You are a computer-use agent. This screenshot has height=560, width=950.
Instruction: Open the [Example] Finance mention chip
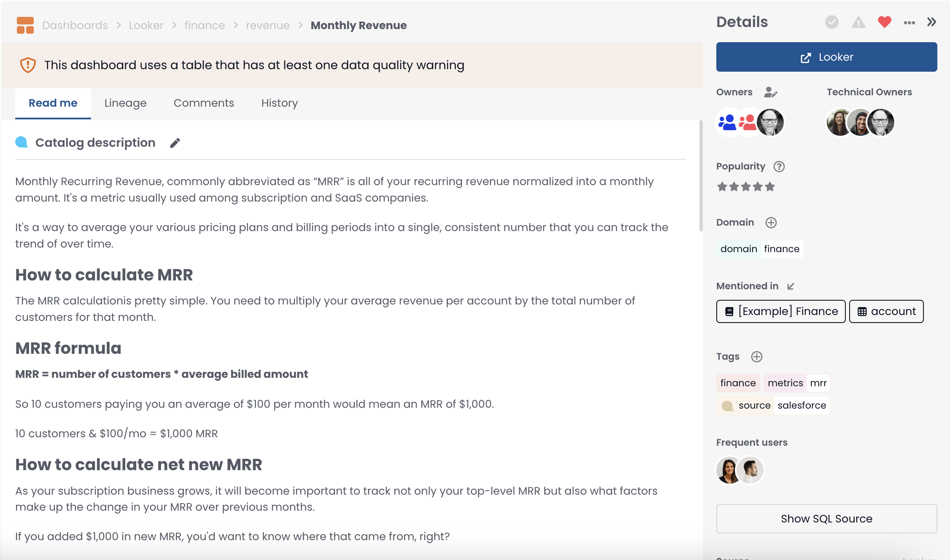click(780, 311)
